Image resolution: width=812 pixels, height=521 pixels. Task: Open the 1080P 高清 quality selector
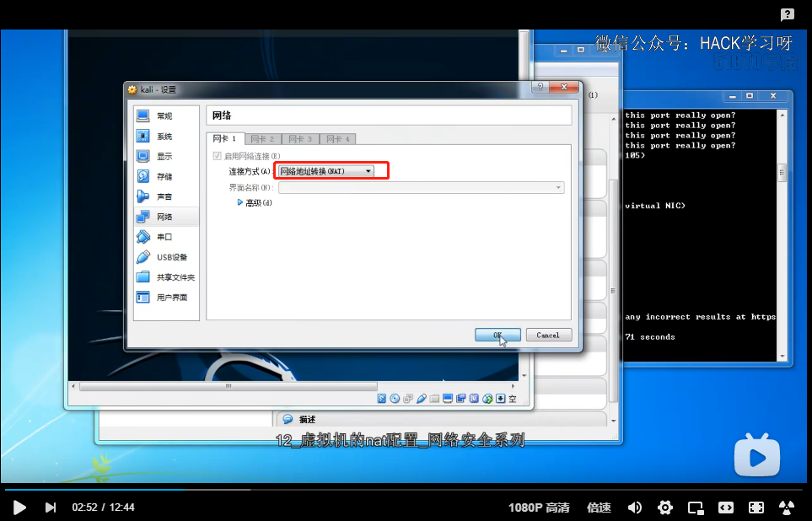click(539, 508)
